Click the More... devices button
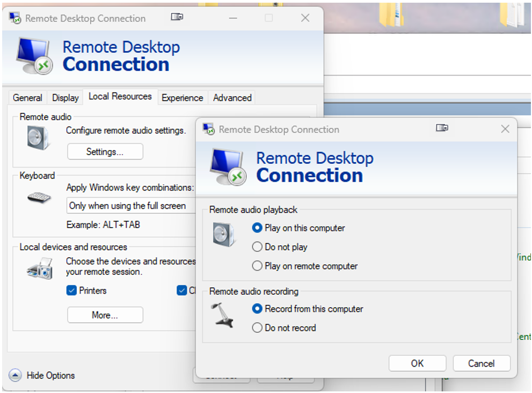The height and width of the screenshot is (393, 532). (105, 315)
